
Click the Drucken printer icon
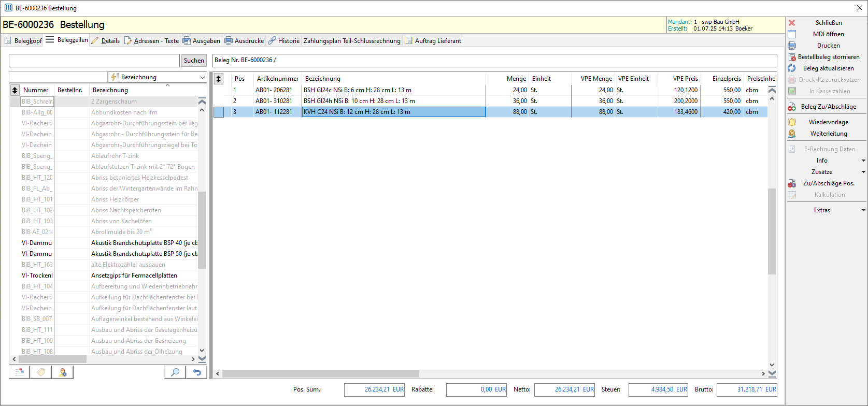coord(792,46)
